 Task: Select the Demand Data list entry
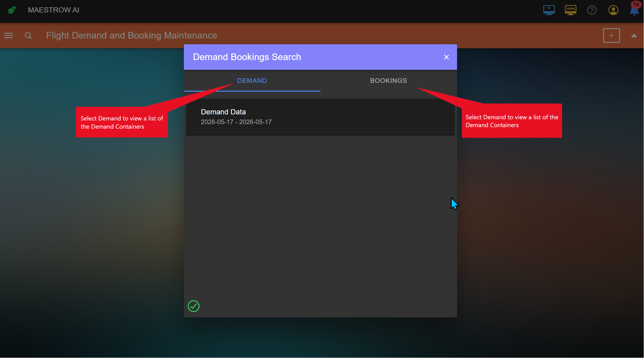(x=320, y=117)
